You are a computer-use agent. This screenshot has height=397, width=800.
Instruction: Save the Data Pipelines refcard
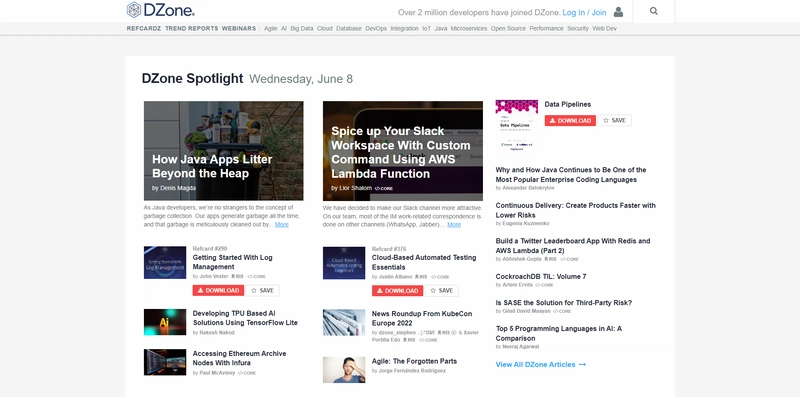[x=614, y=120]
